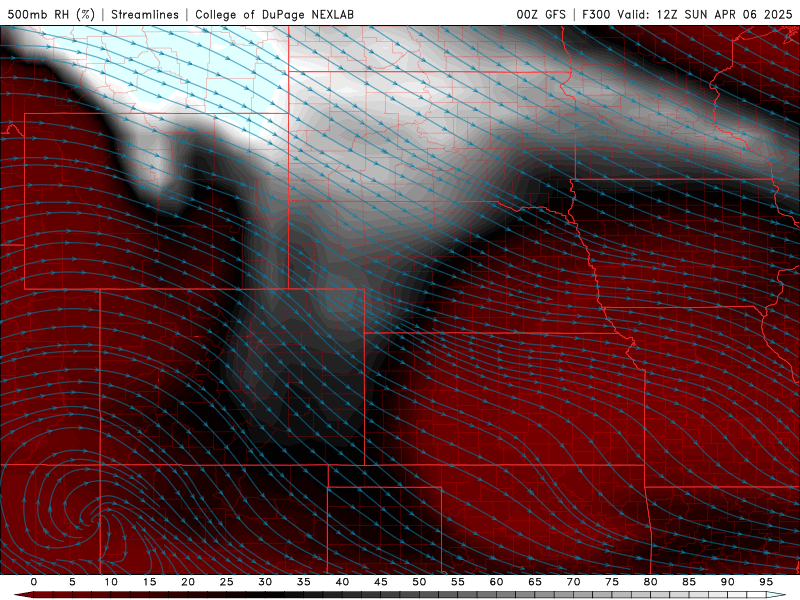This screenshot has width=800, height=600.
Task: Click the colorbar label "30"
Action: coord(265,582)
